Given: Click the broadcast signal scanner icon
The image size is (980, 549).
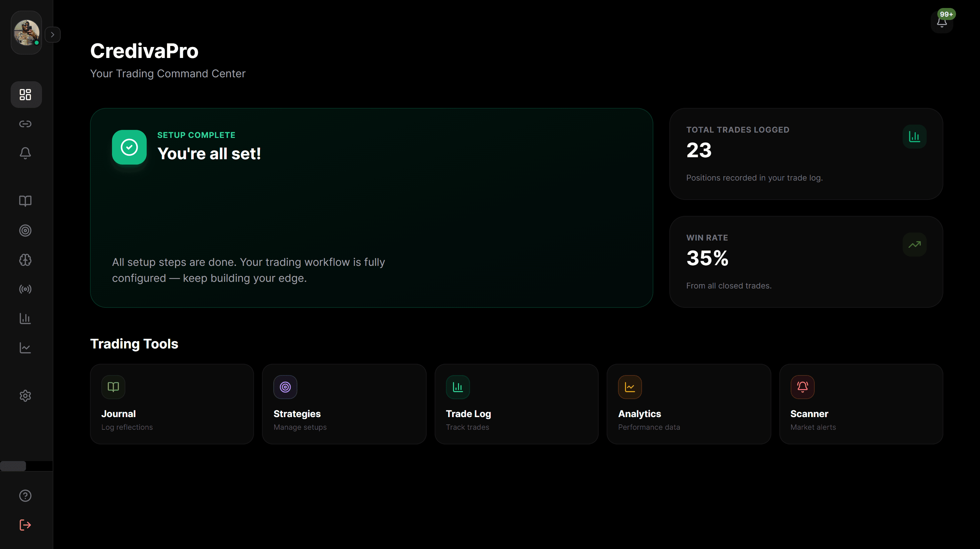Looking at the screenshot, I should click(x=25, y=289).
